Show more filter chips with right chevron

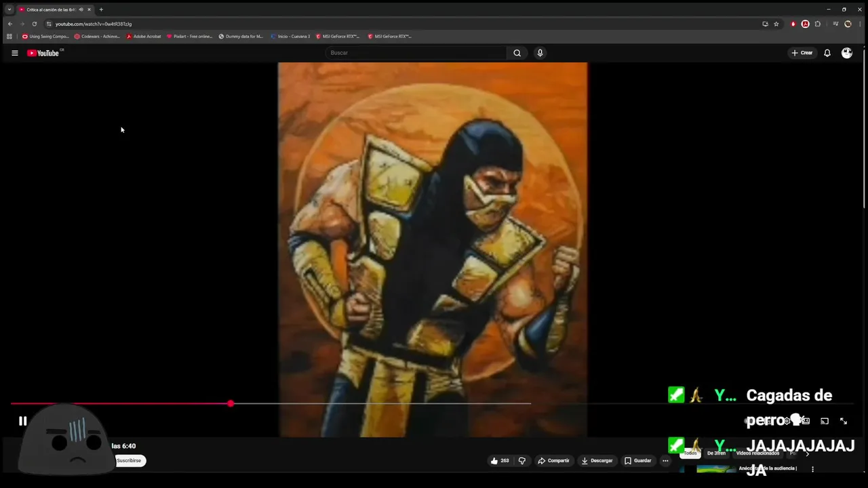click(x=807, y=453)
